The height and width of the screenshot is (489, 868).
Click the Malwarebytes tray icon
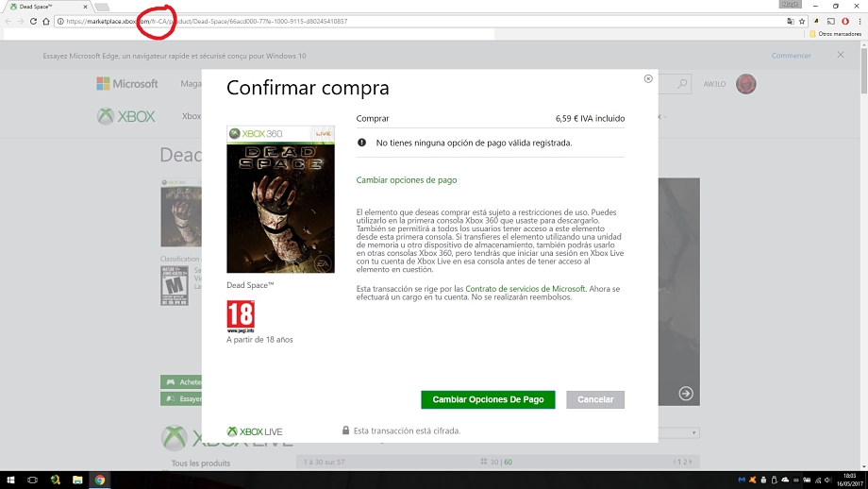(742, 480)
